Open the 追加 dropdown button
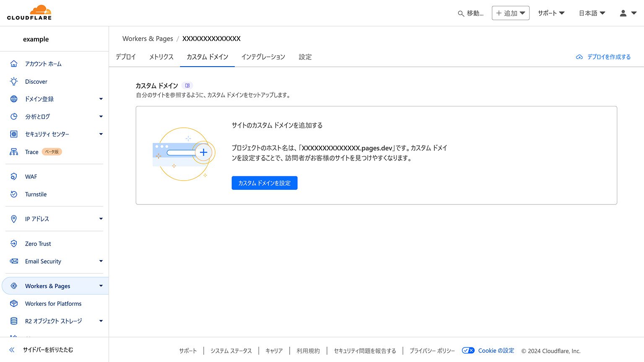 (510, 13)
